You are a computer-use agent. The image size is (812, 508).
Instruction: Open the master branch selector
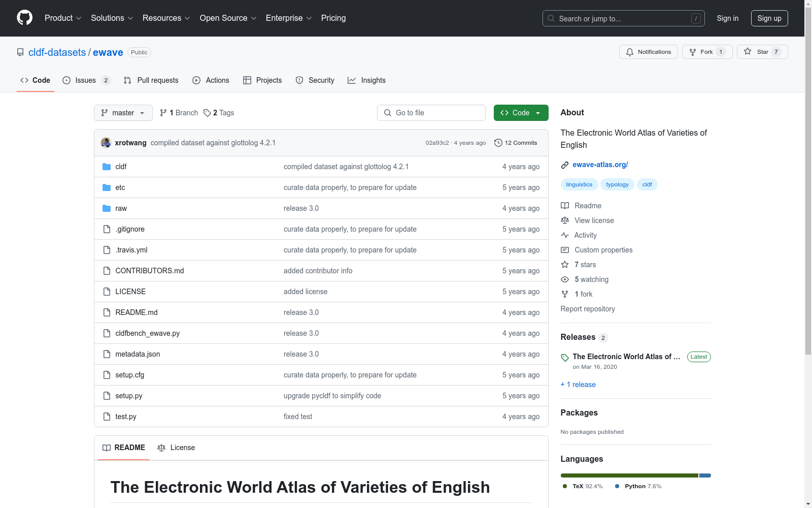pyautogui.click(x=123, y=113)
